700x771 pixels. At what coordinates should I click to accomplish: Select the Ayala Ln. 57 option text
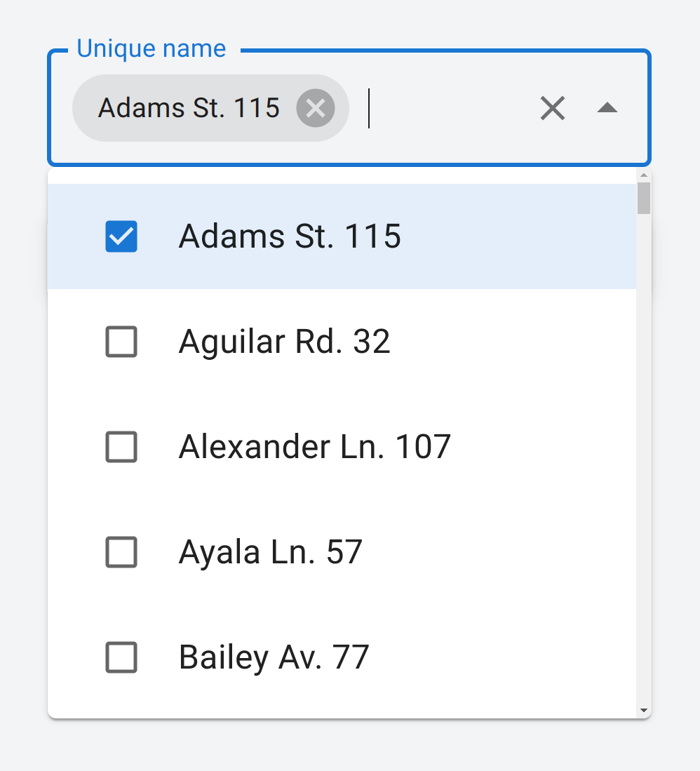point(270,552)
